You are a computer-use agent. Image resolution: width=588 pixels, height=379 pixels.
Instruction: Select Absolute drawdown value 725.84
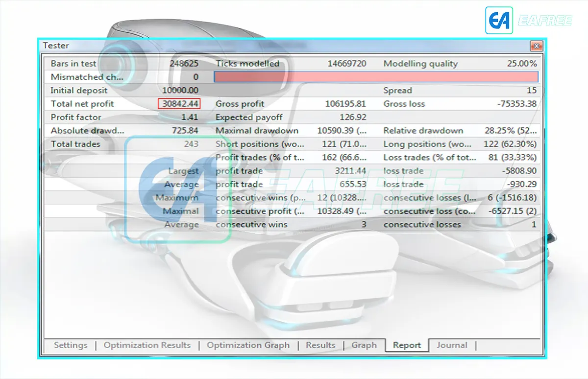pyautogui.click(x=185, y=131)
